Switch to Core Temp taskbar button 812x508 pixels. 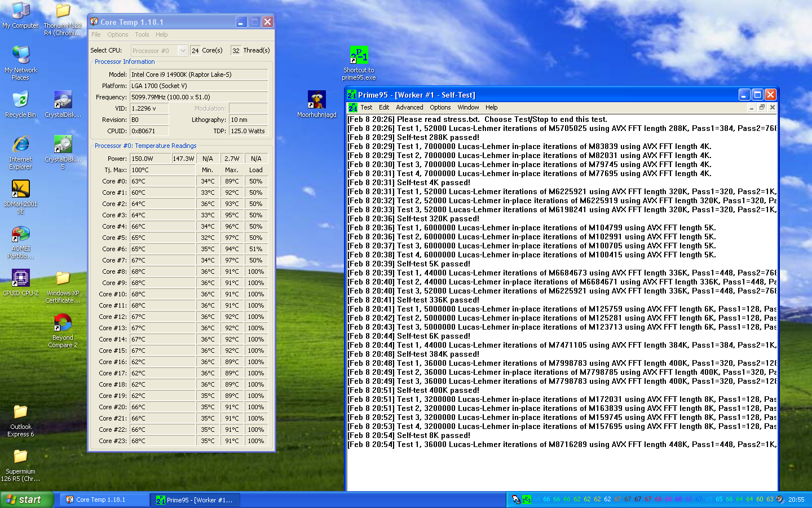(104, 500)
